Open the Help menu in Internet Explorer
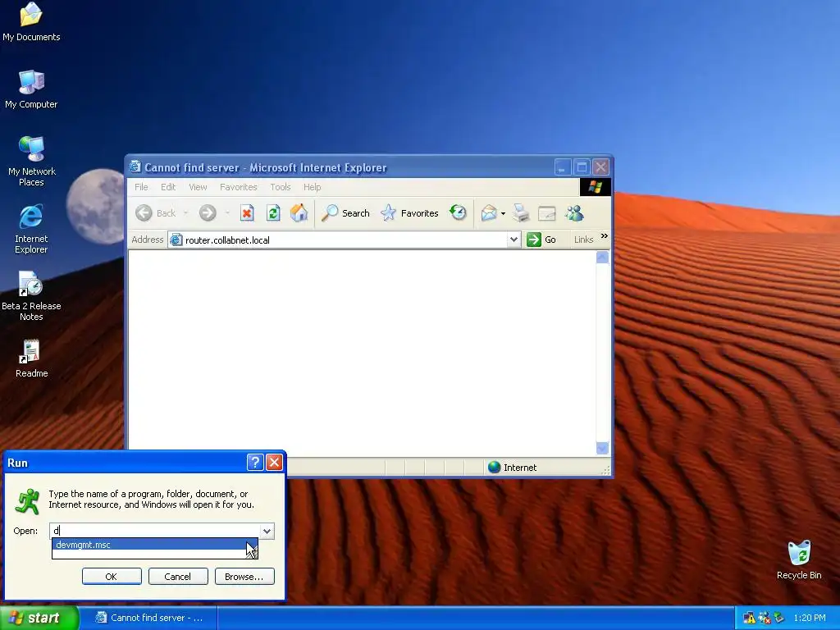The width and height of the screenshot is (840, 630). (312, 187)
